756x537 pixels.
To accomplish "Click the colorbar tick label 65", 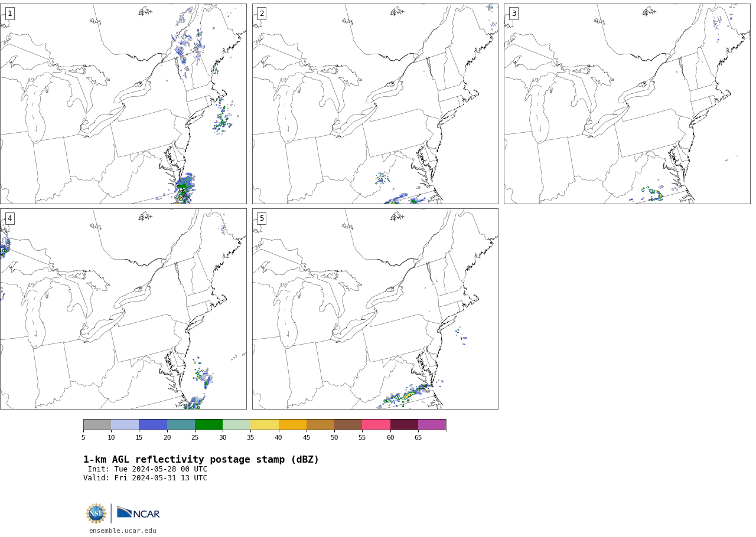I will pos(418,437).
